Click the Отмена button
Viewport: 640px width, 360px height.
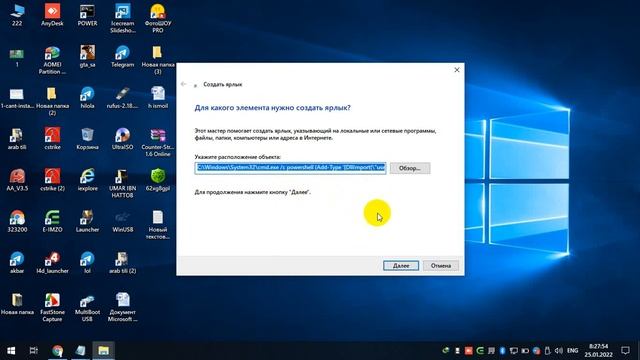coord(441,266)
